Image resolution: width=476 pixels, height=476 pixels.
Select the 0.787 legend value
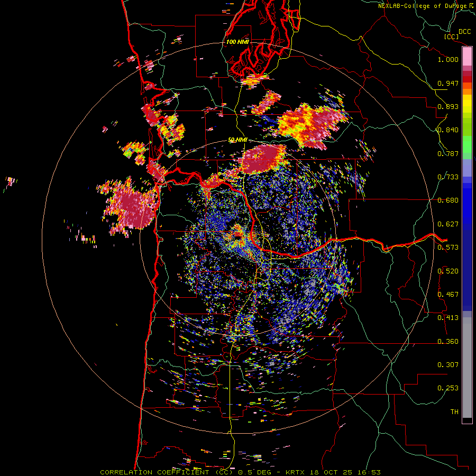coord(448,153)
